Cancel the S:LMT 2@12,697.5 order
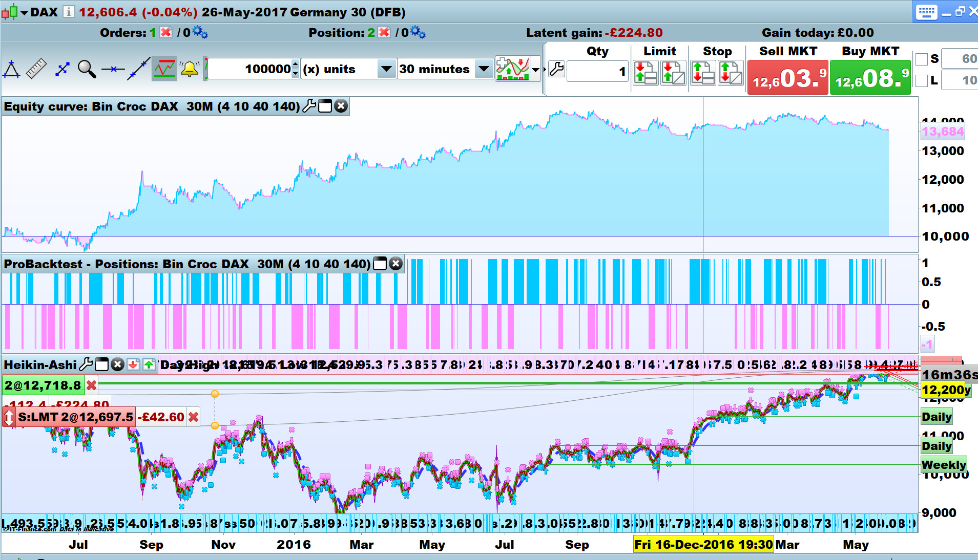 pos(193,417)
